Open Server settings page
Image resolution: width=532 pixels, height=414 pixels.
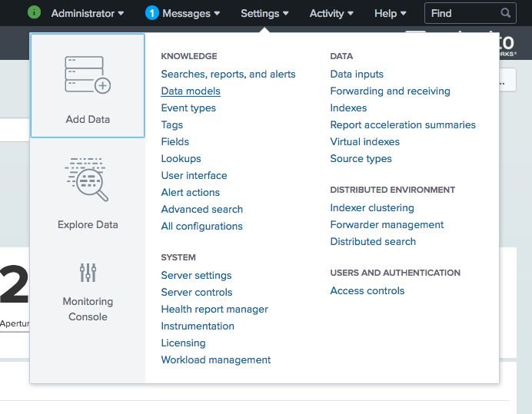point(196,276)
